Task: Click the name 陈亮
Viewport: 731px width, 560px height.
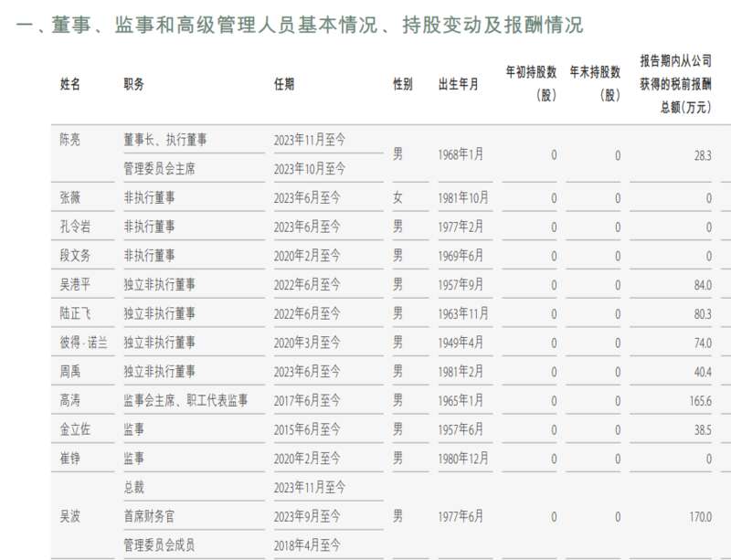Action: pyautogui.click(x=70, y=139)
